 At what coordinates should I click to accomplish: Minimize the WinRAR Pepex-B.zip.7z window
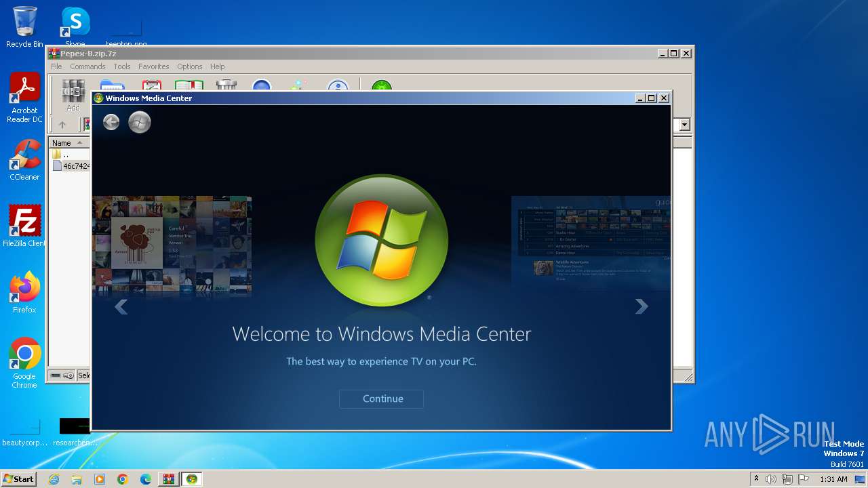tap(663, 54)
